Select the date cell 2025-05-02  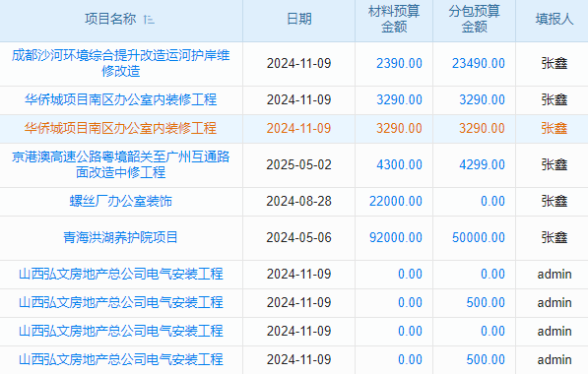(298, 165)
